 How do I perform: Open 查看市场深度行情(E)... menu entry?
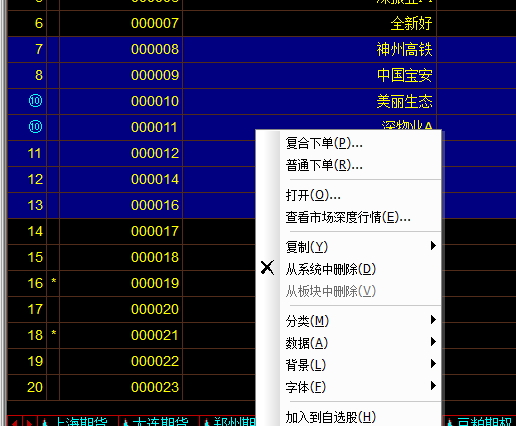point(349,217)
